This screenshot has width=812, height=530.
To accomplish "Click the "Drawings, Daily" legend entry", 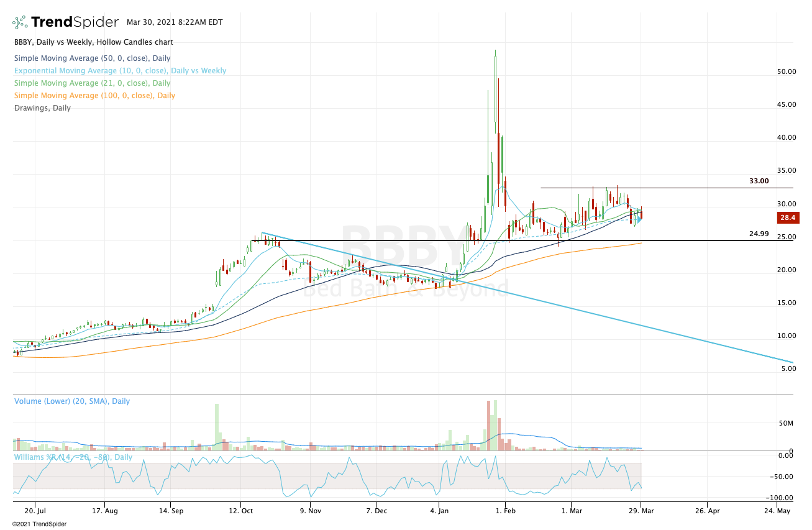I will (x=43, y=108).
